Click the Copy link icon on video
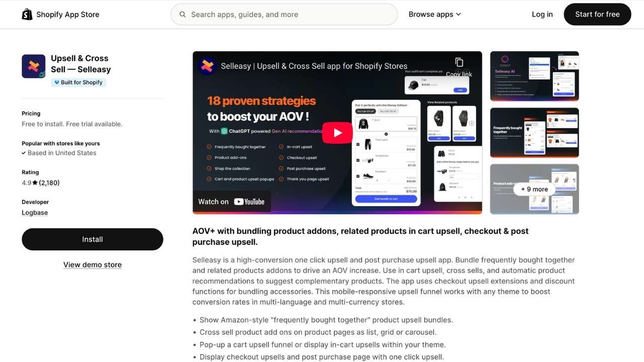 tap(459, 62)
